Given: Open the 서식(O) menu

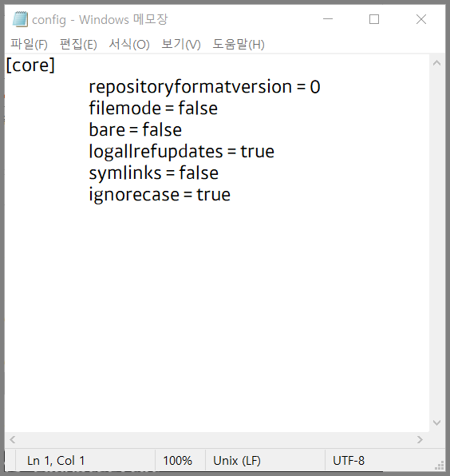Looking at the screenshot, I should [x=129, y=44].
